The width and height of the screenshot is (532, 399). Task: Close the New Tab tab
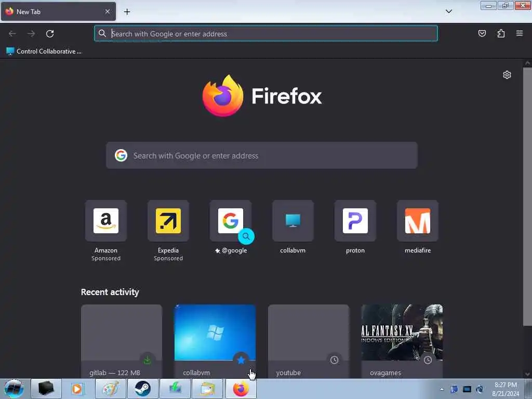pos(107,11)
